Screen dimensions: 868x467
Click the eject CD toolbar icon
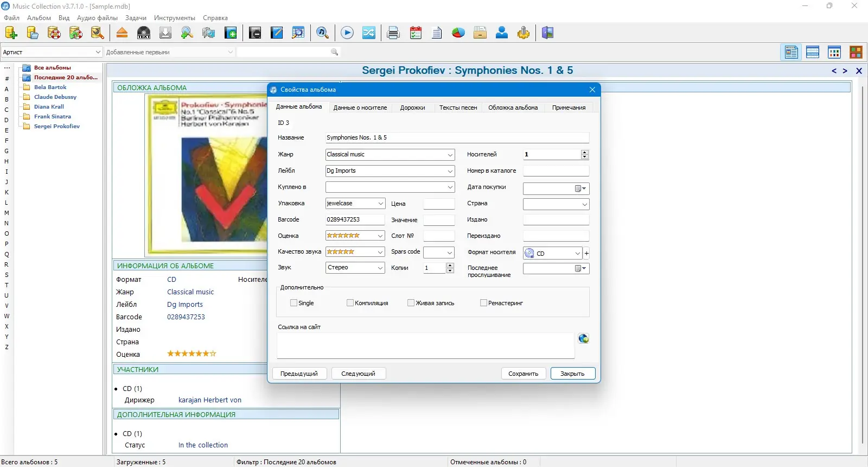click(122, 33)
